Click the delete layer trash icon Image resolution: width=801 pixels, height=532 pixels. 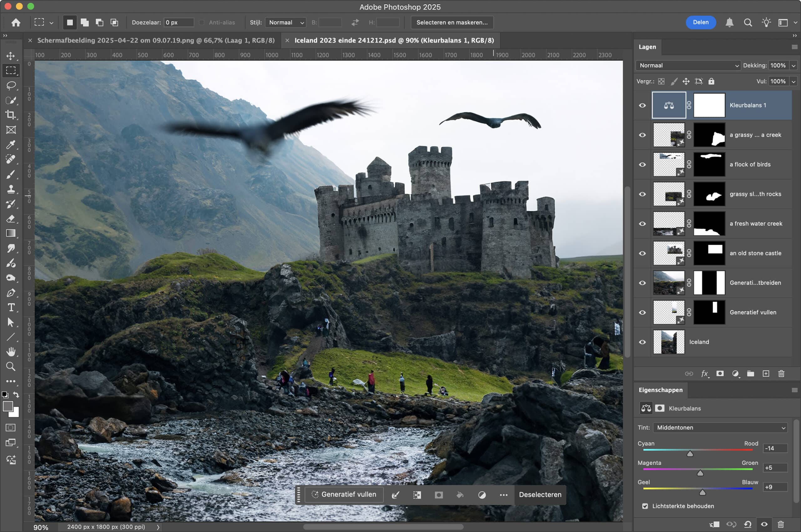pyautogui.click(x=781, y=374)
